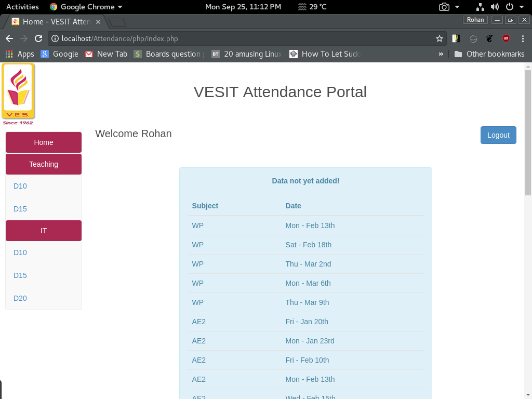The image size is (532, 399).
Task: Open the Activities overview
Action: (x=22, y=7)
